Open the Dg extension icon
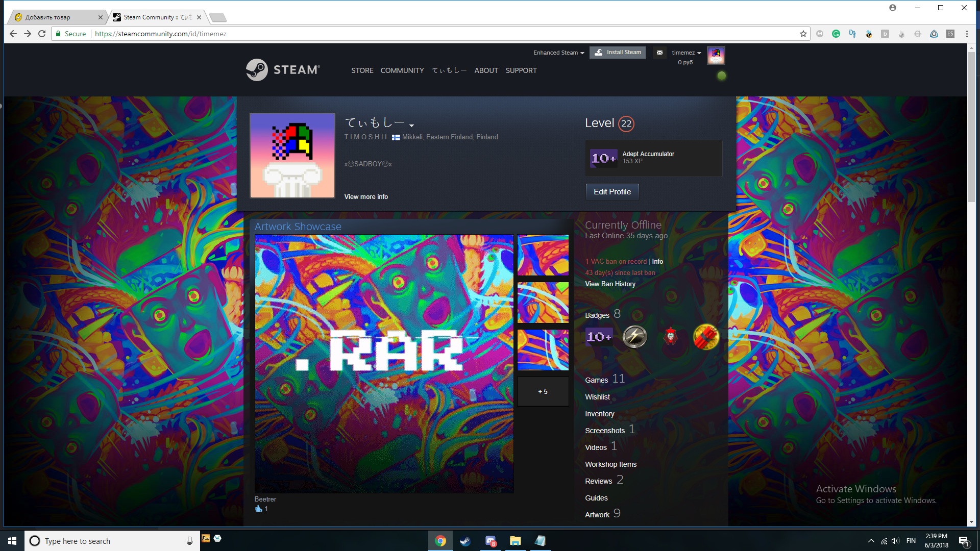Viewport: 980px width, 551px height. click(852, 34)
